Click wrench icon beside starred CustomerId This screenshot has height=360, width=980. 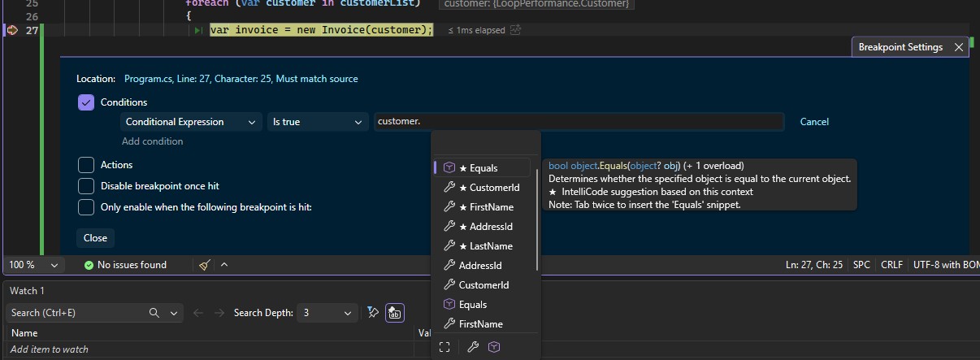(x=449, y=188)
